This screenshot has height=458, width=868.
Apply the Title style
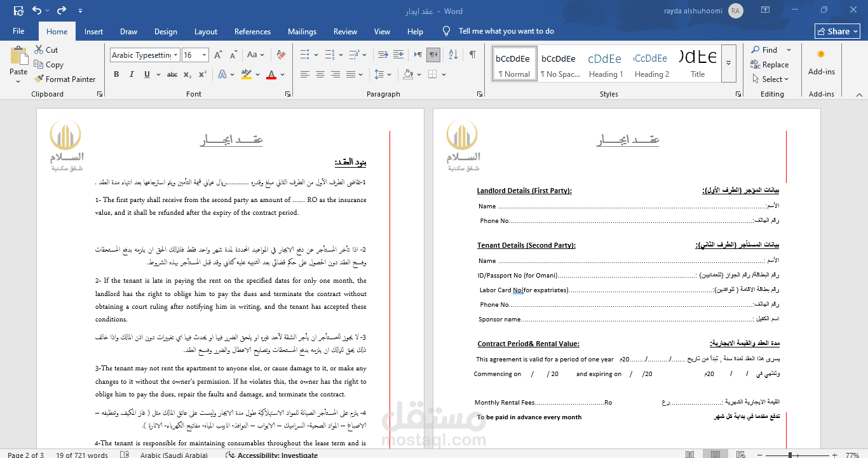pos(698,63)
